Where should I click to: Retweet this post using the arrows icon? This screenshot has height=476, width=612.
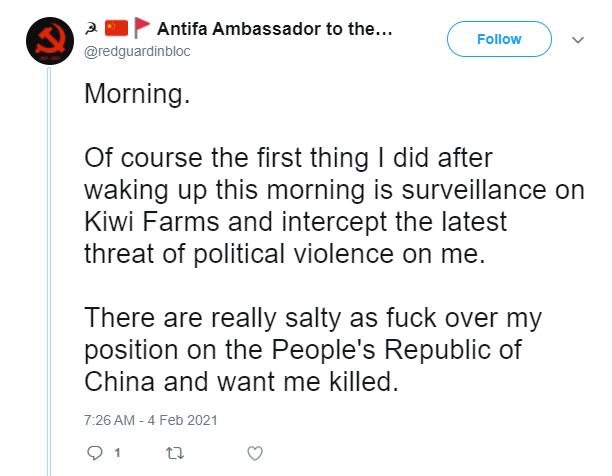[x=175, y=453]
